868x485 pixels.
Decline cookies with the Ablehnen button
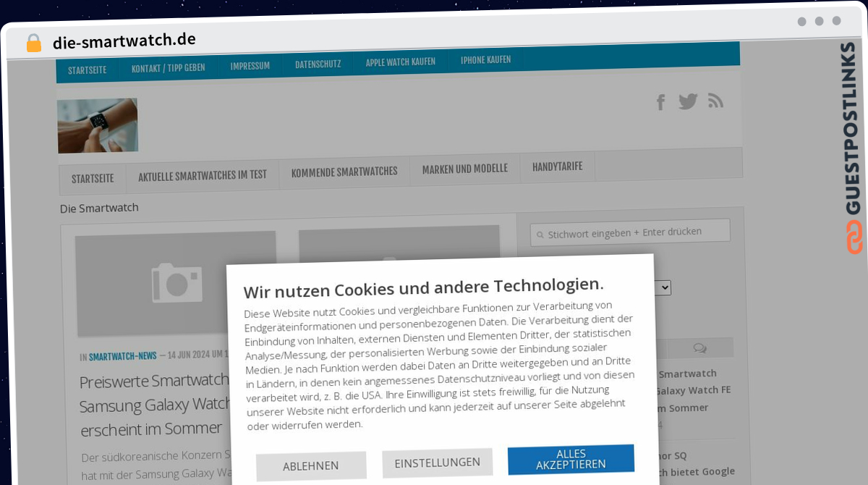click(311, 466)
